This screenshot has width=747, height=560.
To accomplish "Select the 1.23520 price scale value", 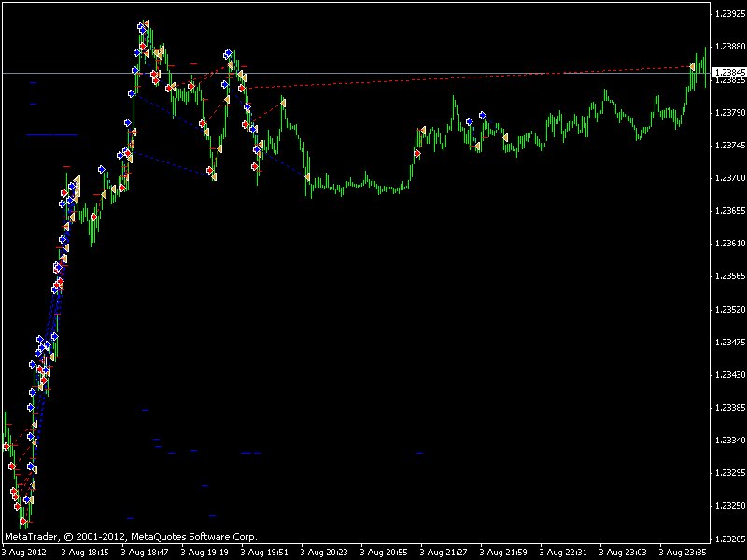I will [x=730, y=310].
